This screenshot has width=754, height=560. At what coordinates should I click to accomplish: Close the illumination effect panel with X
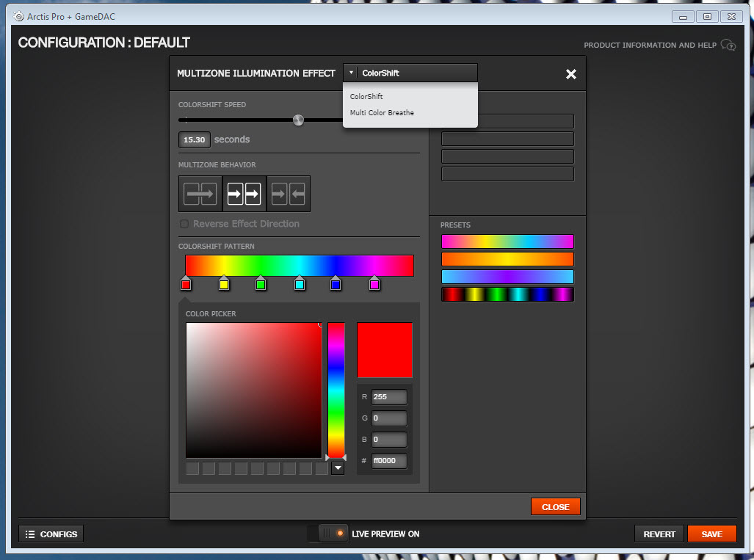click(x=570, y=74)
